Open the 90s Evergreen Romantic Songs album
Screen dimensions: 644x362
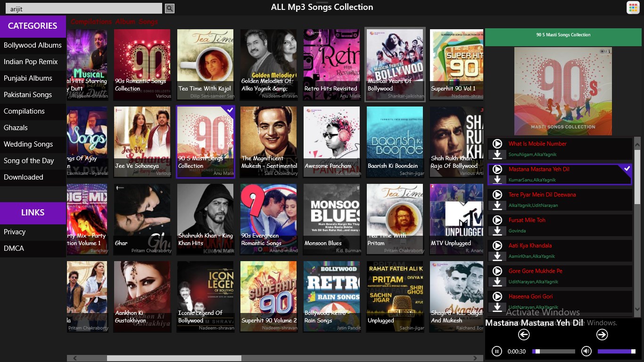coord(269,219)
